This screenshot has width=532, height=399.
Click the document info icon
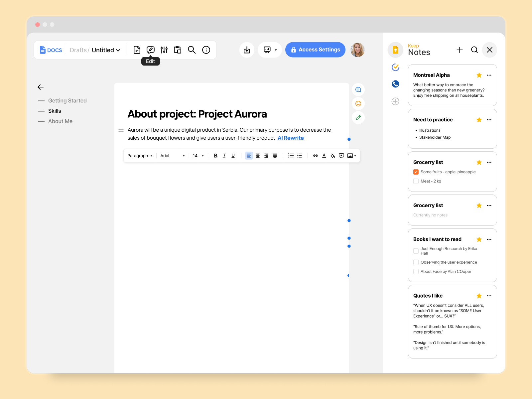tap(206, 50)
